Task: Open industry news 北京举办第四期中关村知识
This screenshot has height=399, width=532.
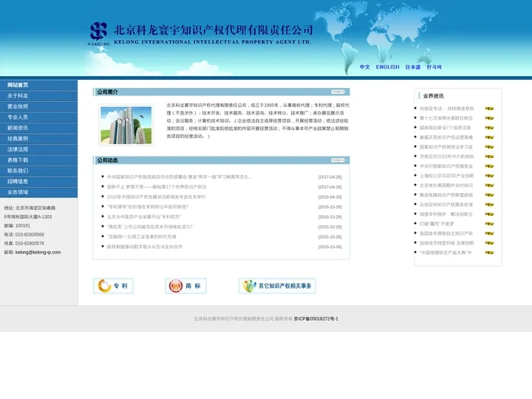Action: [x=446, y=185]
